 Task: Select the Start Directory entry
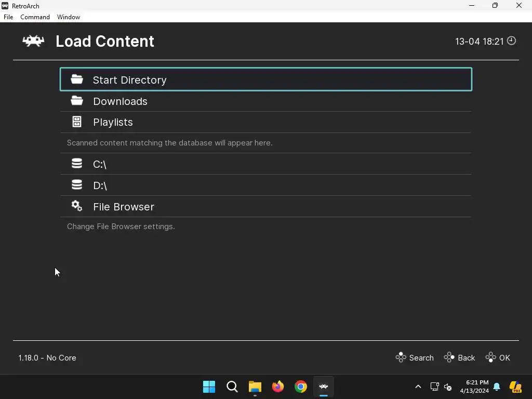265,79
